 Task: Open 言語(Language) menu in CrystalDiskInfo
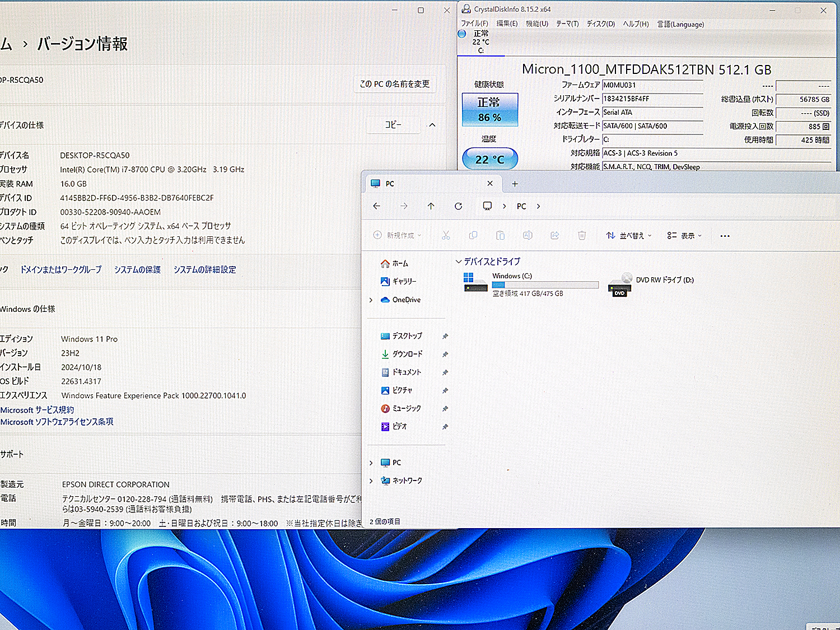tap(680, 24)
